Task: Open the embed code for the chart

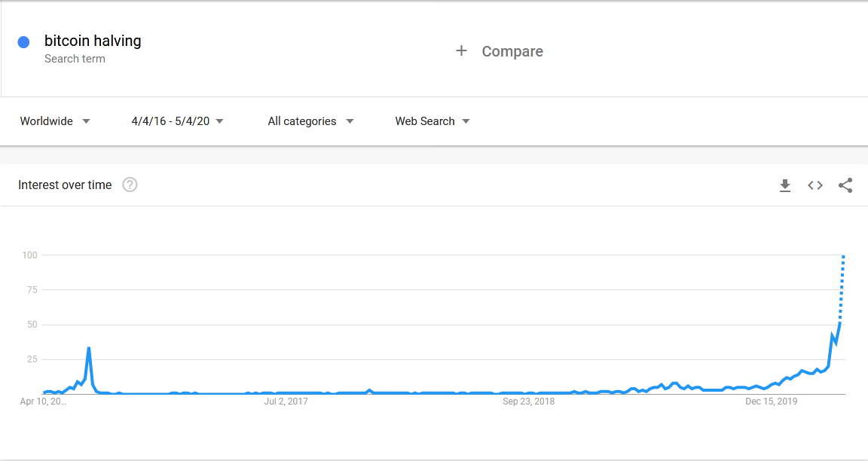Action: (x=815, y=185)
